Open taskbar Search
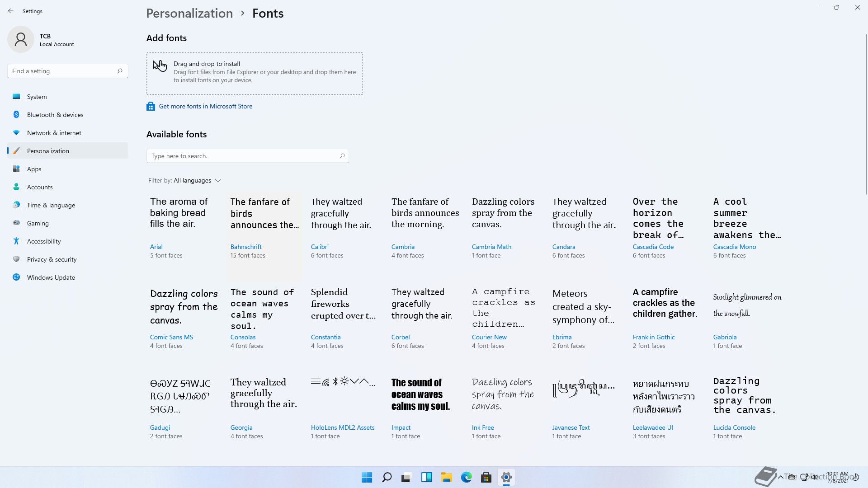 [x=387, y=477]
